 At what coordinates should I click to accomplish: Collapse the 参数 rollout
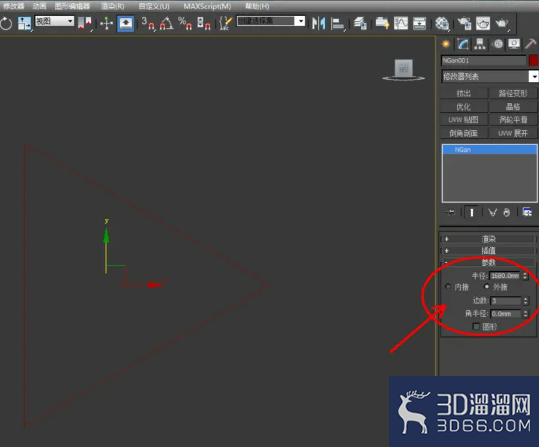[488, 262]
